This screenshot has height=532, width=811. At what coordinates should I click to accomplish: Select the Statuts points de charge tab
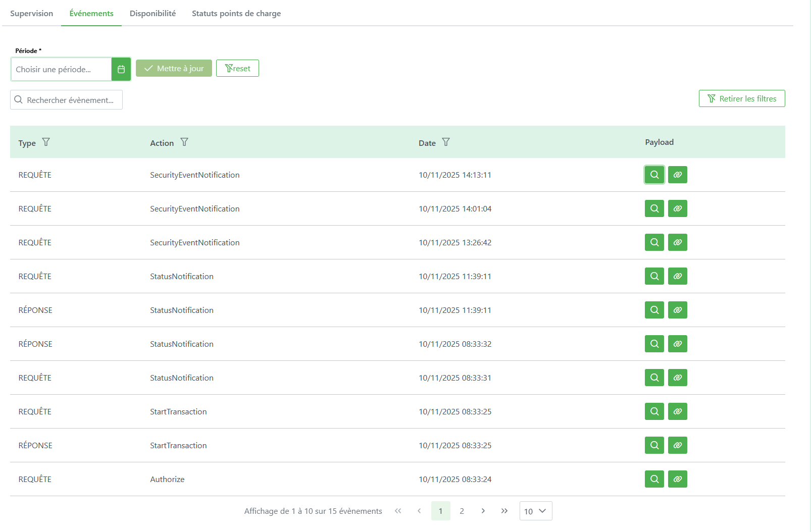pos(236,14)
